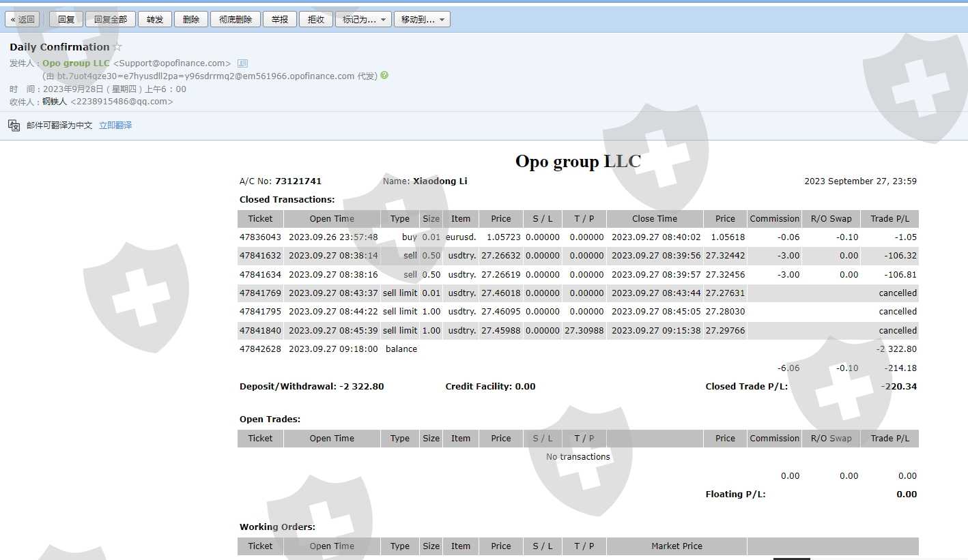Image resolution: width=968 pixels, height=560 pixels.
Task: Click the green question mark help icon
Action: click(x=384, y=76)
